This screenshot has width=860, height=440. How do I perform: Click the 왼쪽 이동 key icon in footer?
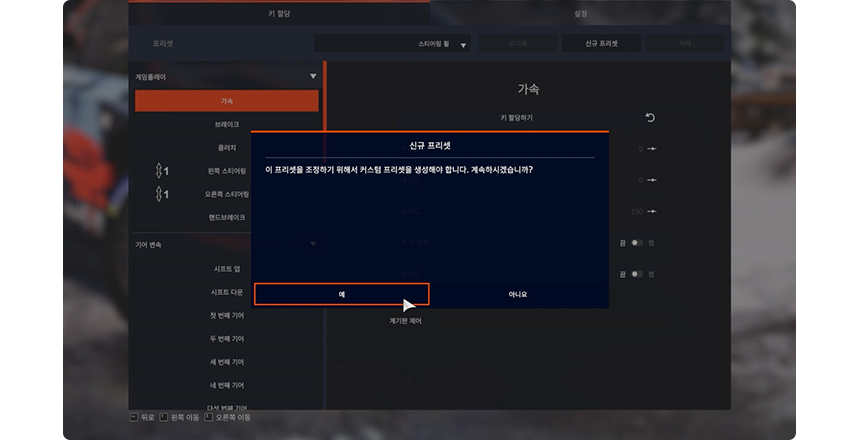[165, 416]
